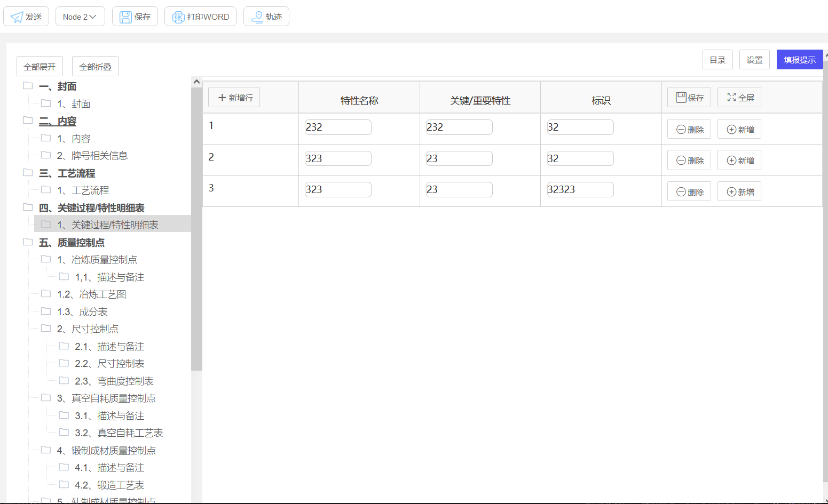This screenshot has height=504, width=828.
Task: Click the 打印WORD document icon
Action: (x=178, y=17)
